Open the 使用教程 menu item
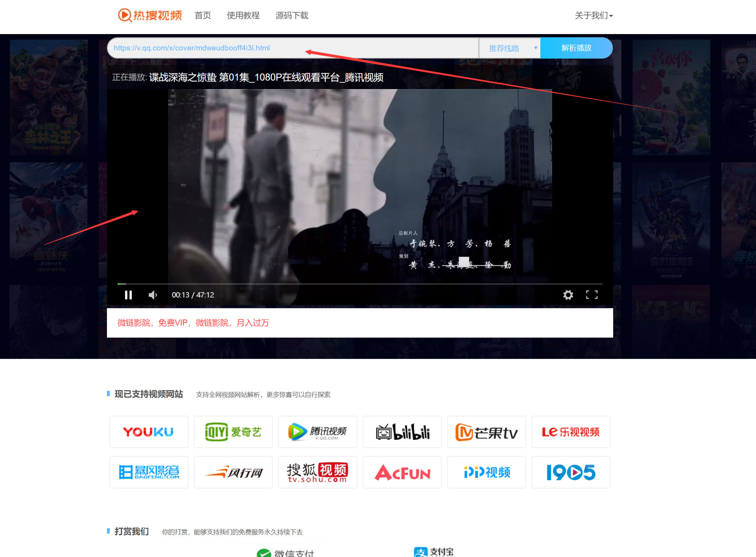Screen dimensions: 756x557 [x=243, y=16]
